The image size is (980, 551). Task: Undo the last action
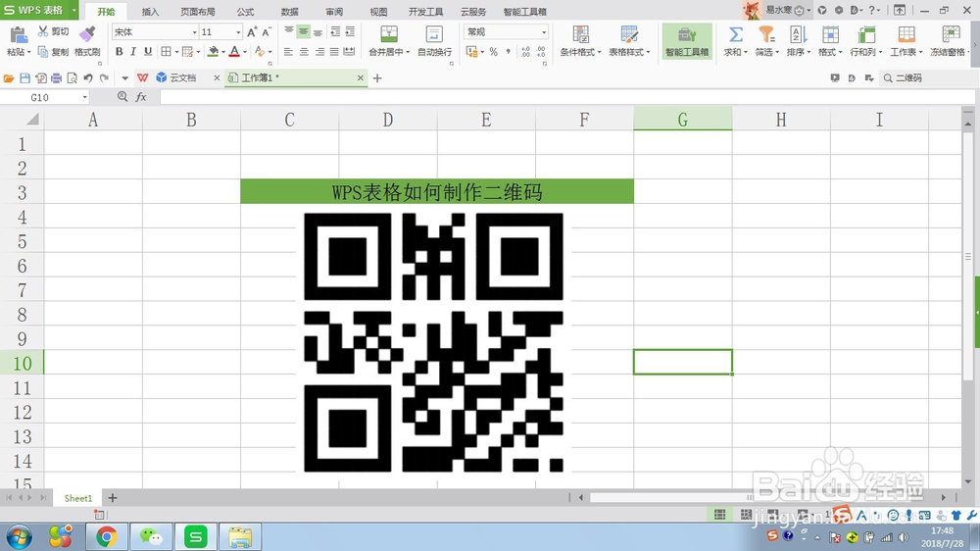click(88, 78)
